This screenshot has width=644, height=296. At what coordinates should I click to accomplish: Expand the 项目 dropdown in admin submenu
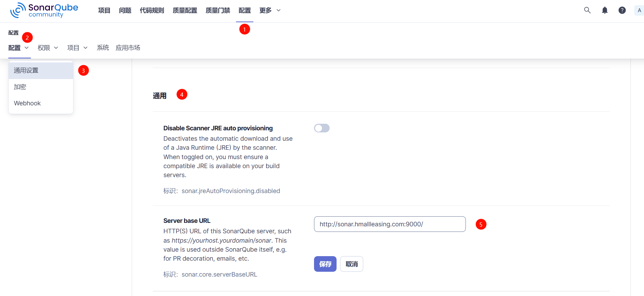click(77, 48)
